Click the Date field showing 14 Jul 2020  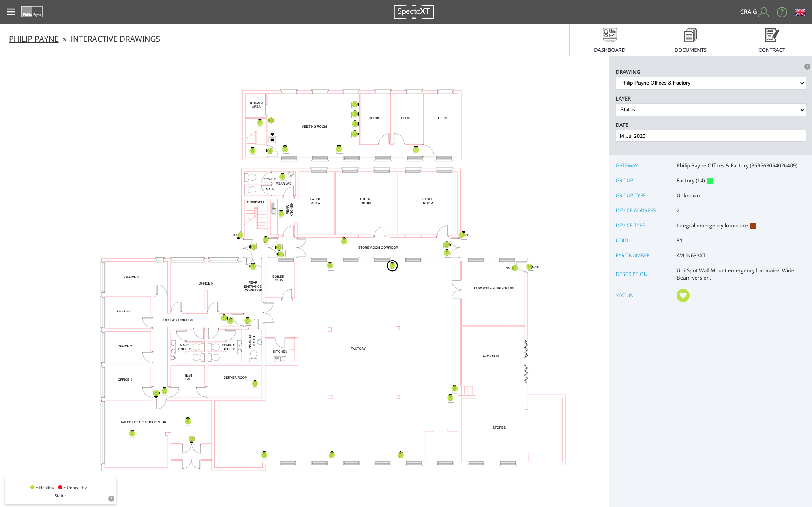pos(710,136)
